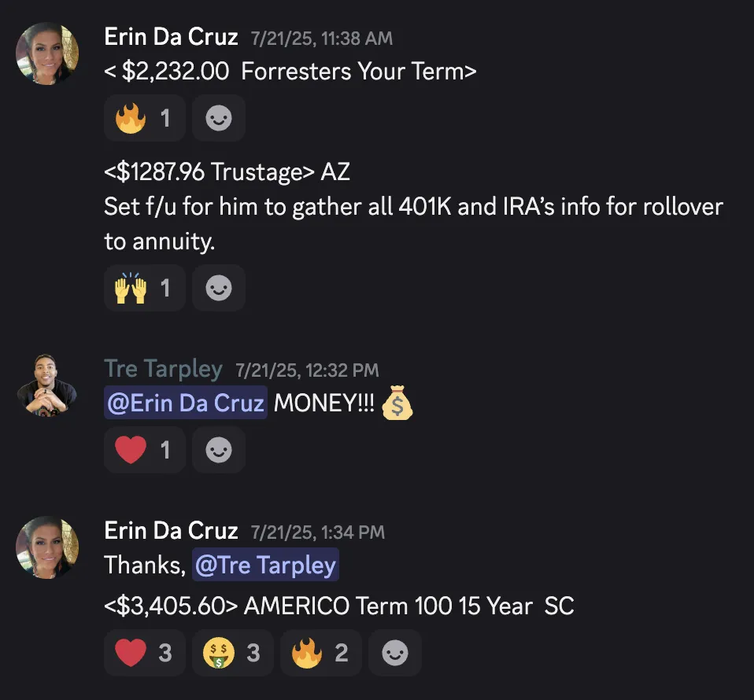
Task: Add reaction under the annuity rollover message
Action: tap(219, 288)
